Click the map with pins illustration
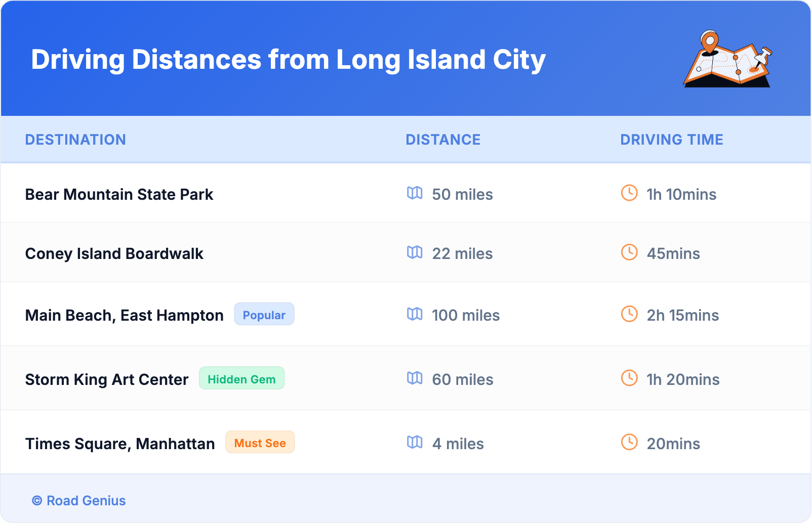This screenshot has height=523, width=812. [x=727, y=59]
